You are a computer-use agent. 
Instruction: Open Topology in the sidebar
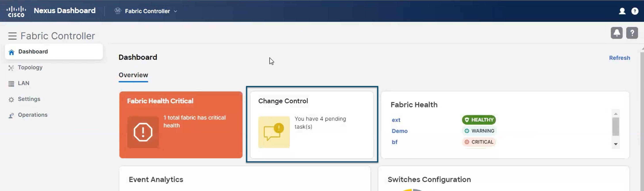point(30,67)
